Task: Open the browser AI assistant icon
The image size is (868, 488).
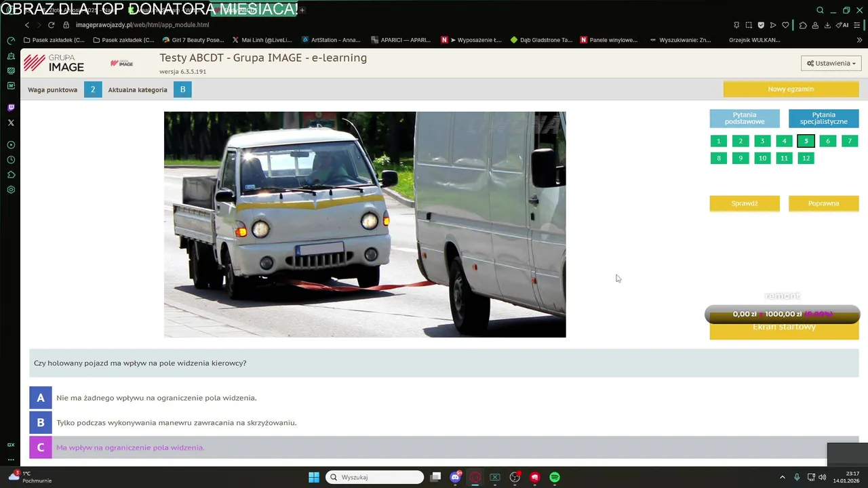Action: (842, 25)
